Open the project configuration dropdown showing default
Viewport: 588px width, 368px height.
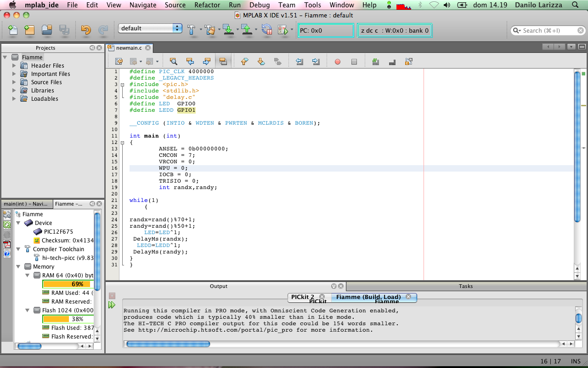(x=150, y=28)
